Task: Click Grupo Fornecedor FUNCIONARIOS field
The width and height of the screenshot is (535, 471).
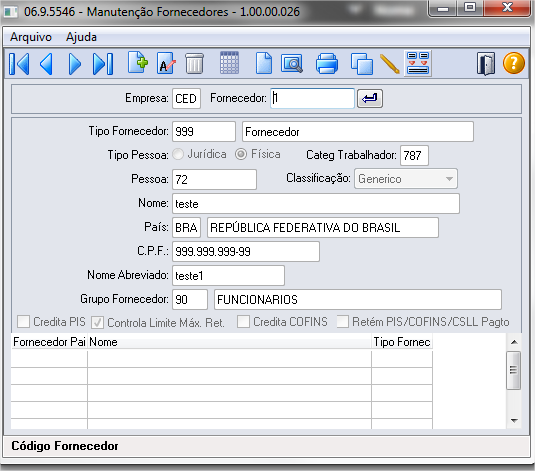Action: click(x=358, y=300)
